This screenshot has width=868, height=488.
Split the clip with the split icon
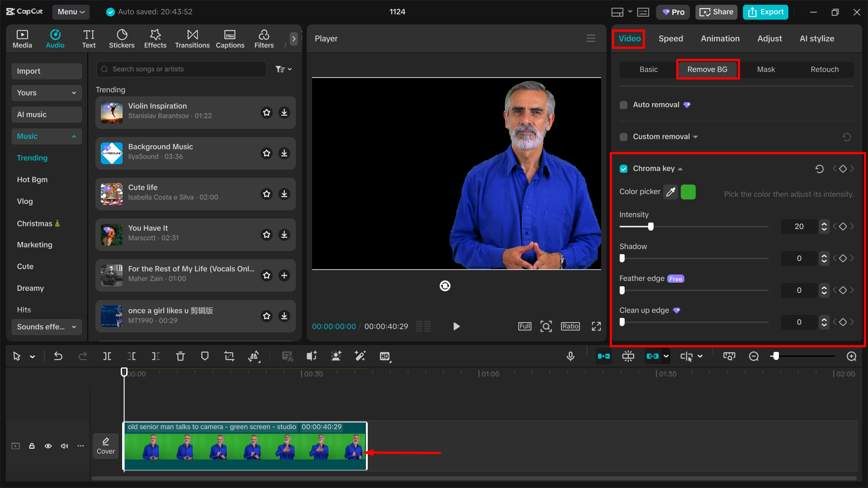coord(107,356)
